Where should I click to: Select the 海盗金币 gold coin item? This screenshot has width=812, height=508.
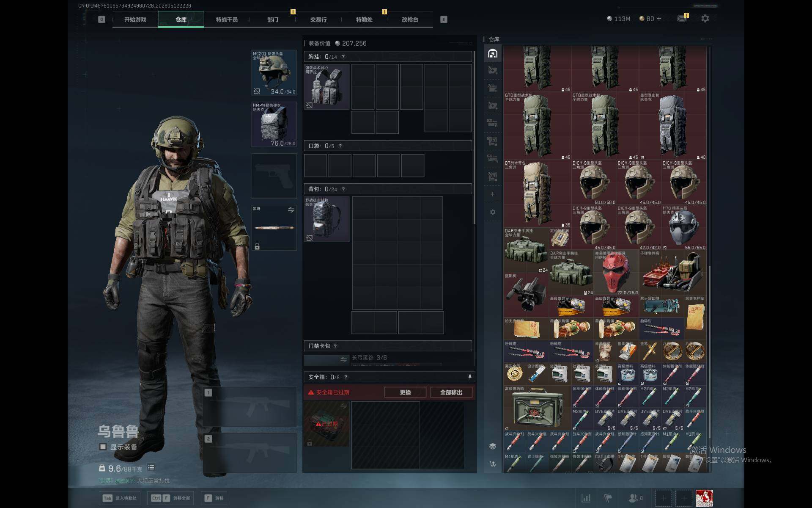coord(515,374)
